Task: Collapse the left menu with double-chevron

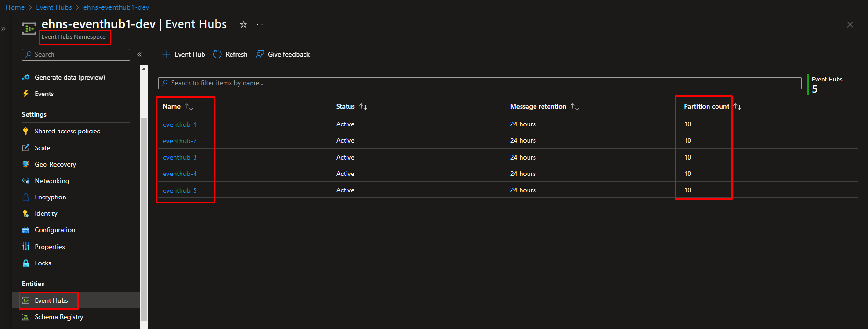Action: coord(139,55)
